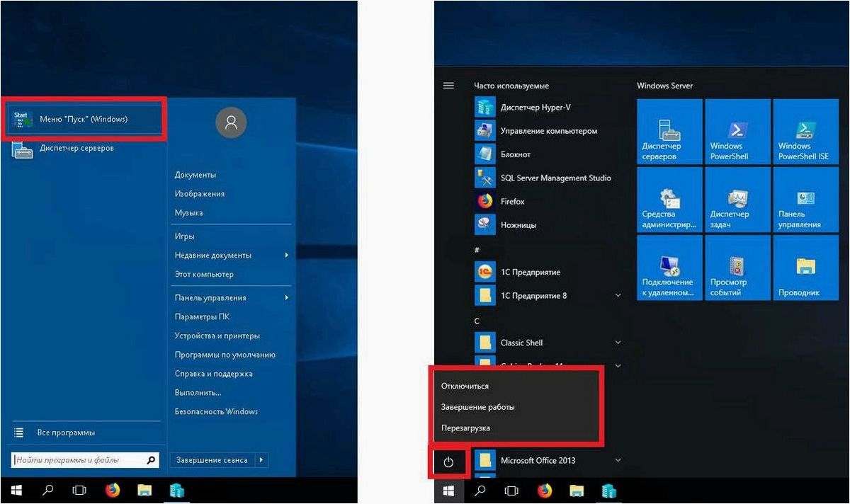Open Server Manager on the right screenshot taskbar

(608, 490)
